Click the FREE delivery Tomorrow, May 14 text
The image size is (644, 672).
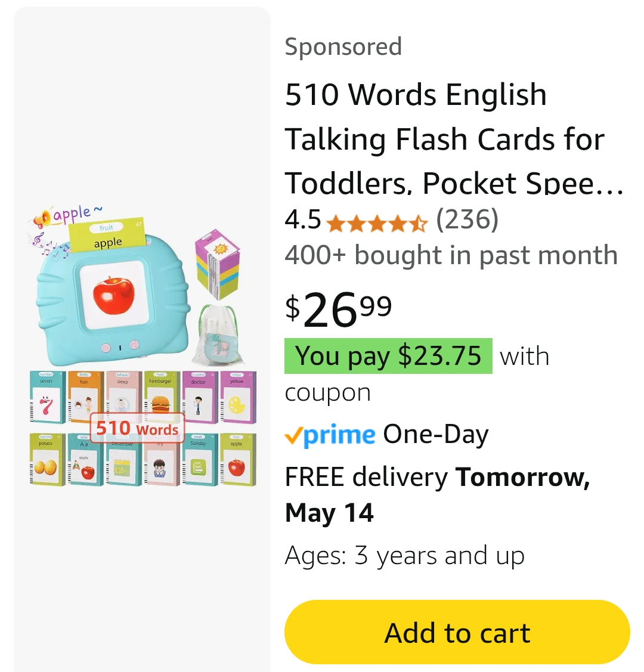[438, 494]
